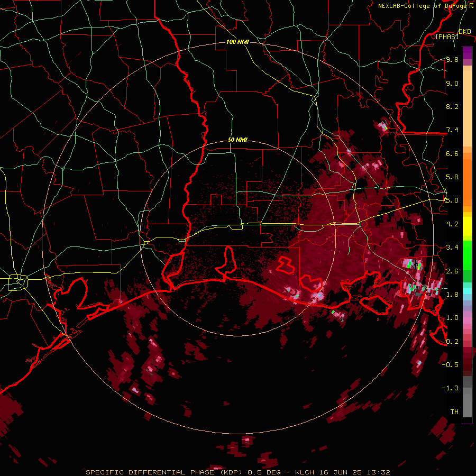Click the 6.6 value on color scale
The image size is (476, 476).
(452, 153)
